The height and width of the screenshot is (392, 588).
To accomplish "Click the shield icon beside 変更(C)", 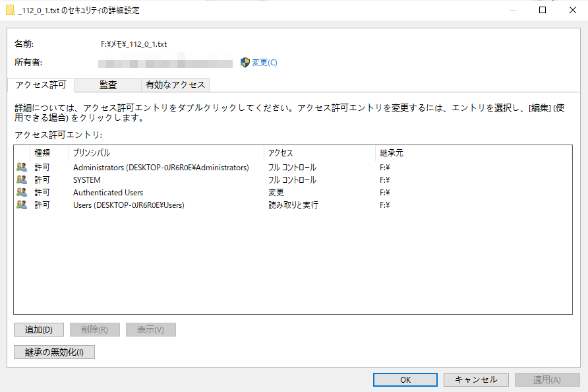I will tap(245, 63).
